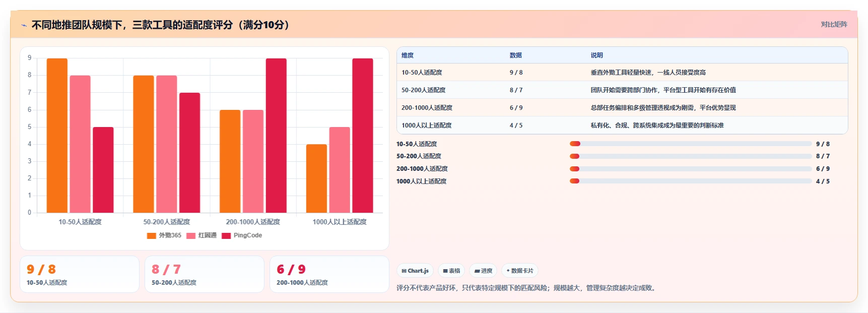Click the chart x-axis label 10-50人适配度

click(x=80, y=222)
